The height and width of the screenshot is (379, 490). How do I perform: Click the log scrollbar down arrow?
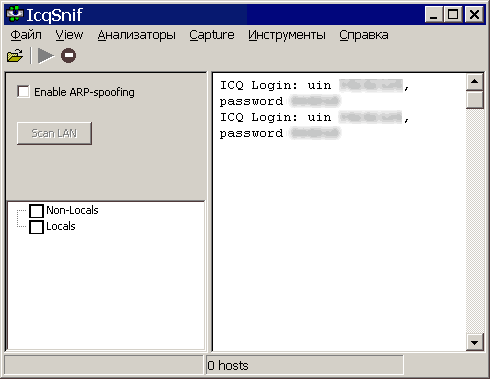coord(475,342)
